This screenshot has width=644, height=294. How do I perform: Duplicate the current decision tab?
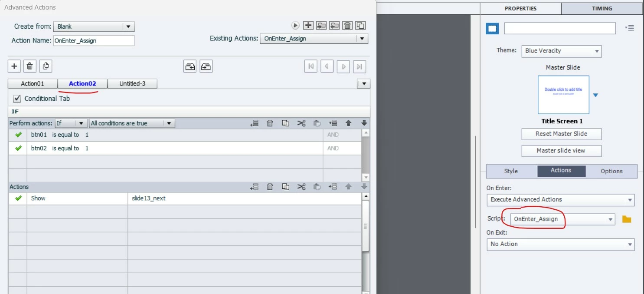46,66
